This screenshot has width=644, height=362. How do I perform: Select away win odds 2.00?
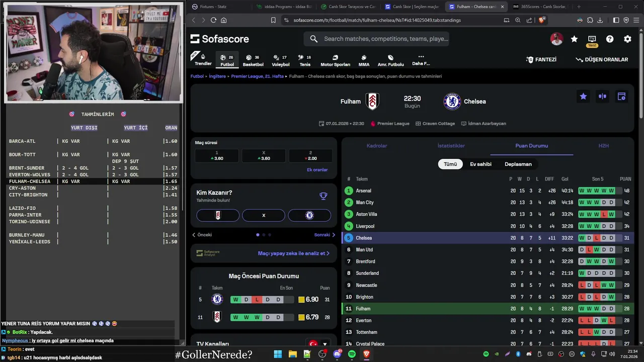pyautogui.click(x=310, y=155)
